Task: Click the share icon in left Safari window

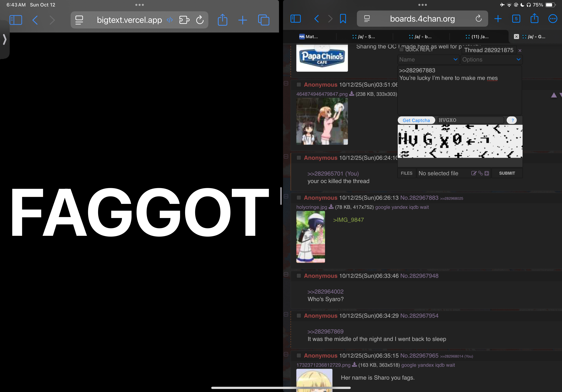Action: pyautogui.click(x=222, y=20)
